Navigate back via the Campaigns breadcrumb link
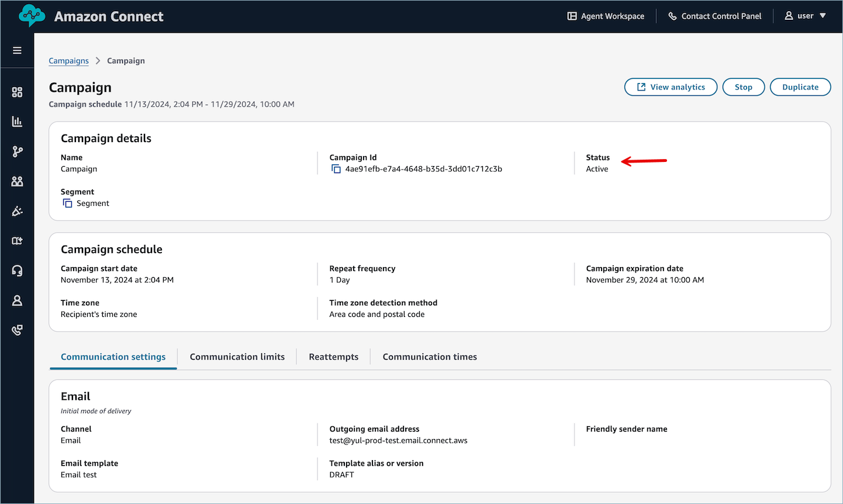 coord(68,60)
